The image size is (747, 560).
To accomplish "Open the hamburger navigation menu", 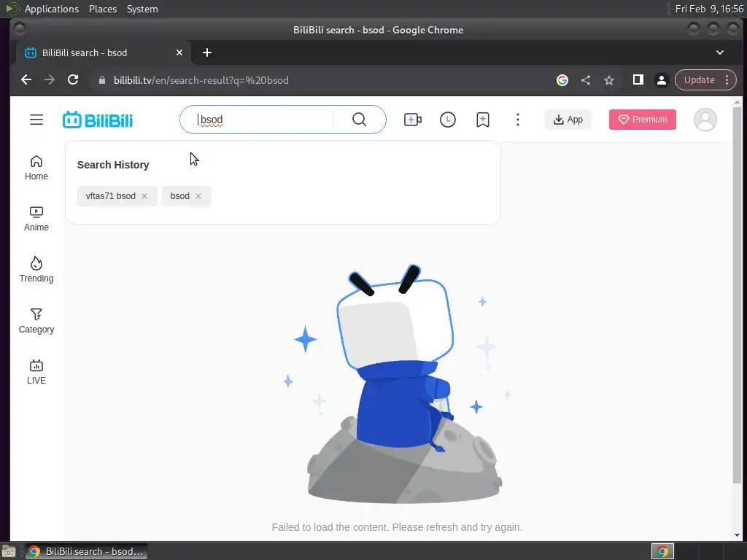I will (36, 120).
